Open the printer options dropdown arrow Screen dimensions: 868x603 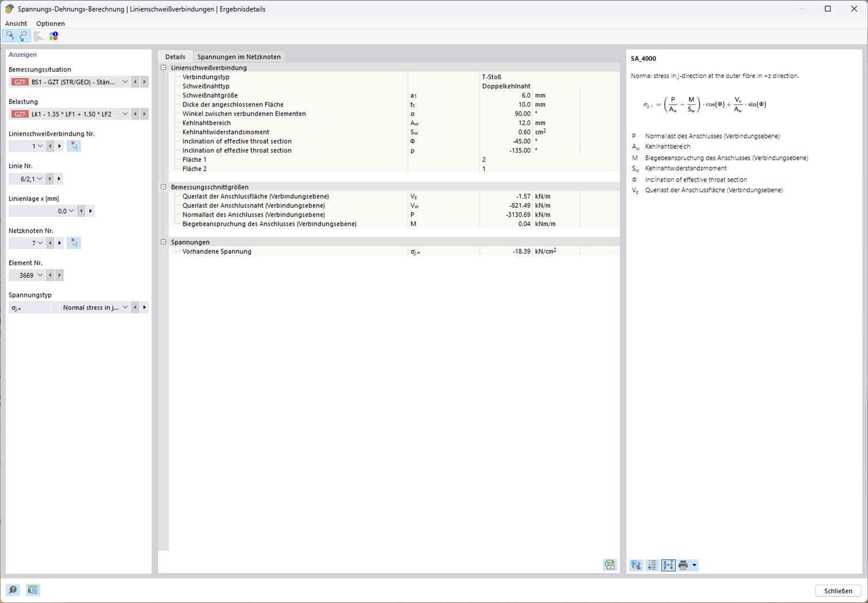click(694, 566)
